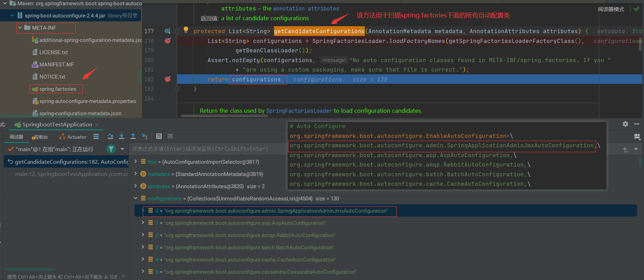Collapse the Maven org.springframework.boot library node
The height and width of the screenshot is (280, 644).
click(x=5, y=3)
